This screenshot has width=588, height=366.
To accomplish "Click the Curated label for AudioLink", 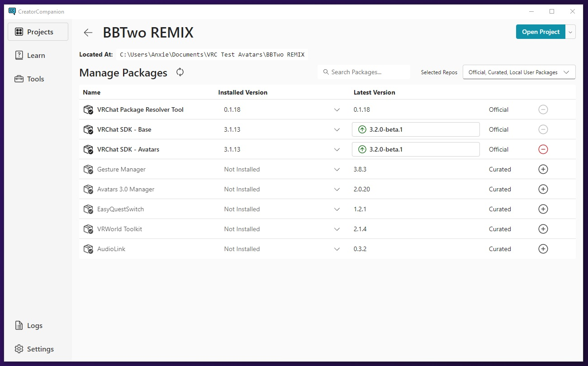I will click(x=500, y=249).
